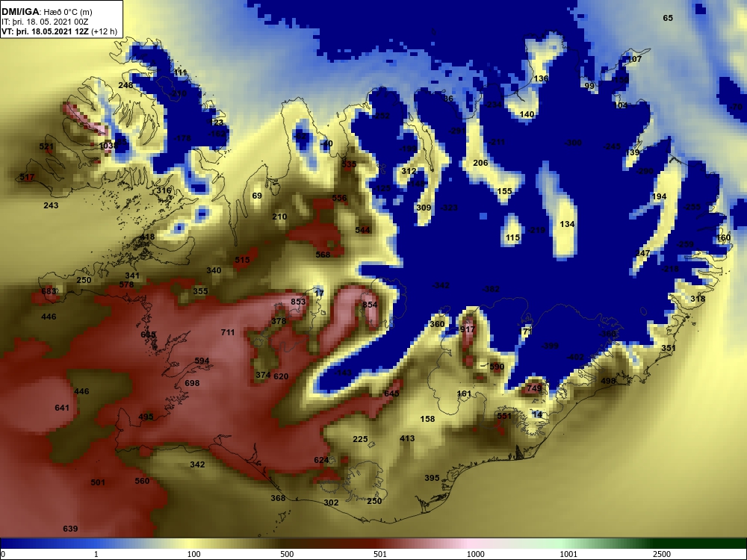Image resolution: width=747 pixels, height=560 pixels.
Task: Click the map value 521
Action: pos(46,146)
